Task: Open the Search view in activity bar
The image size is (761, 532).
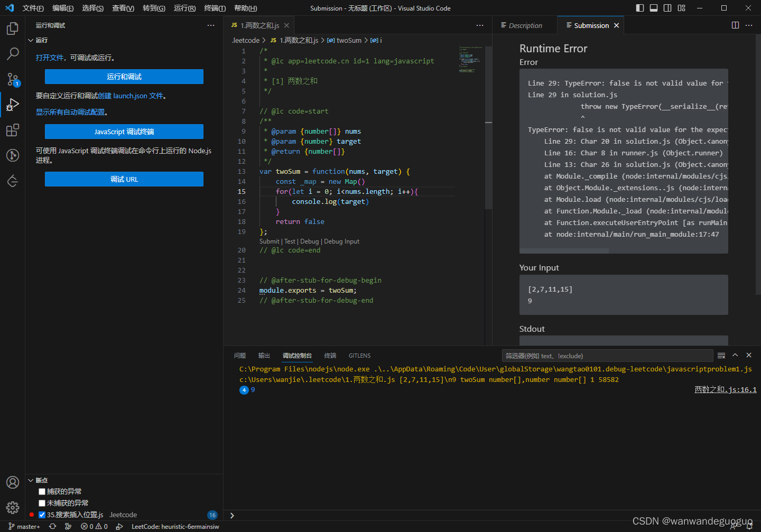Action: 13,53
